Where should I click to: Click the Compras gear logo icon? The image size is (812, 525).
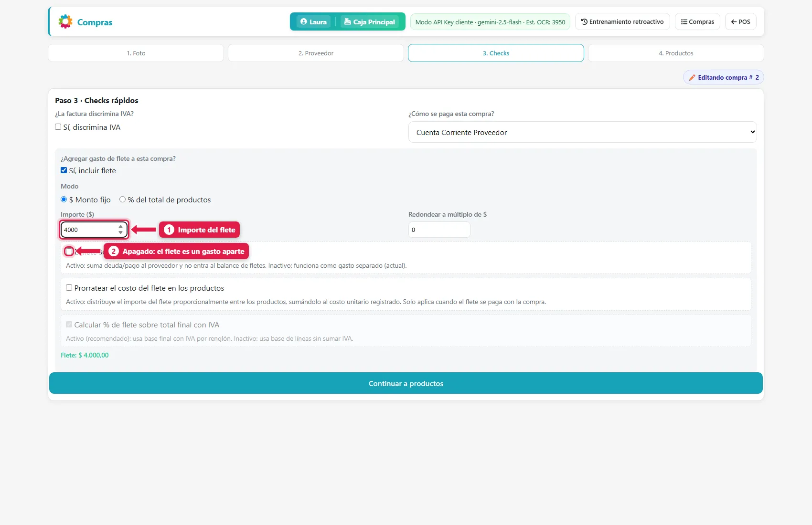[65, 21]
